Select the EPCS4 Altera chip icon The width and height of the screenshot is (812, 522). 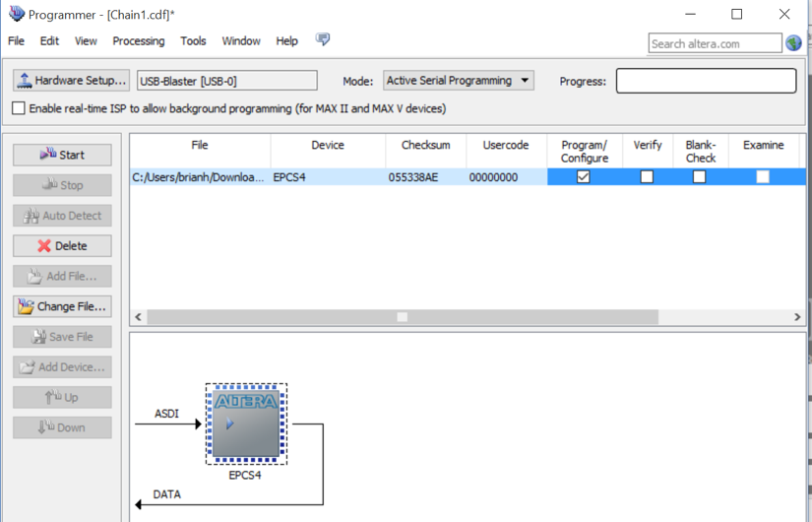(246, 424)
